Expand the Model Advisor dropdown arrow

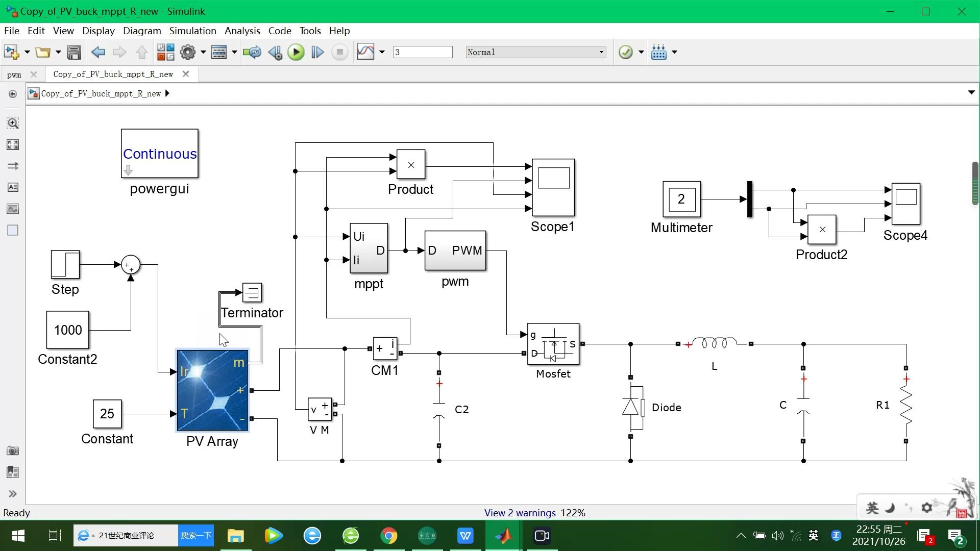click(641, 52)
